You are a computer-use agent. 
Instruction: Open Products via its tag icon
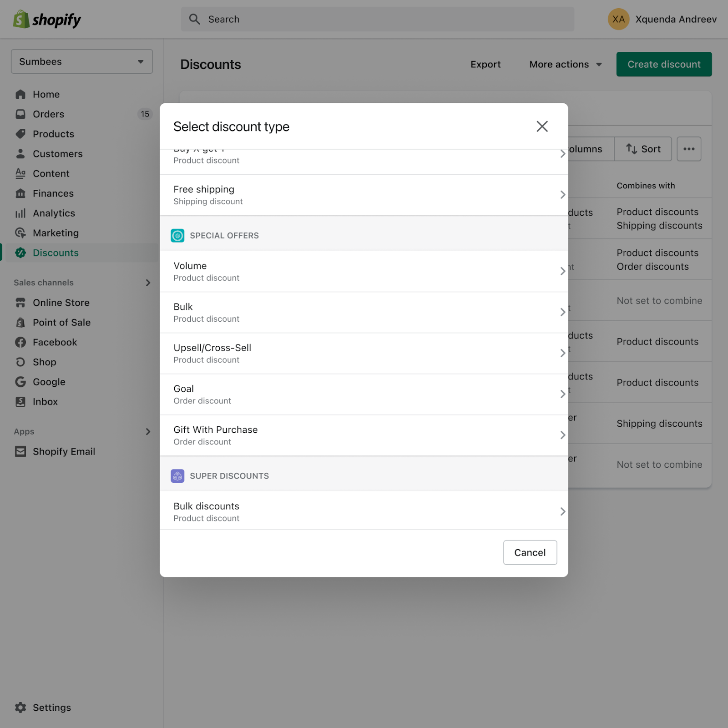(20, 134)
